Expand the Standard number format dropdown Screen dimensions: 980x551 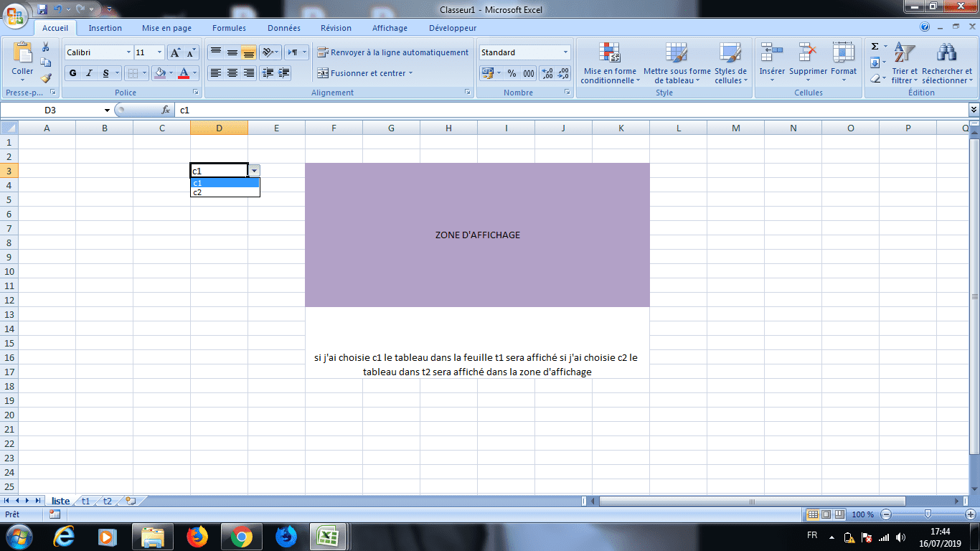tap(565, 52)
